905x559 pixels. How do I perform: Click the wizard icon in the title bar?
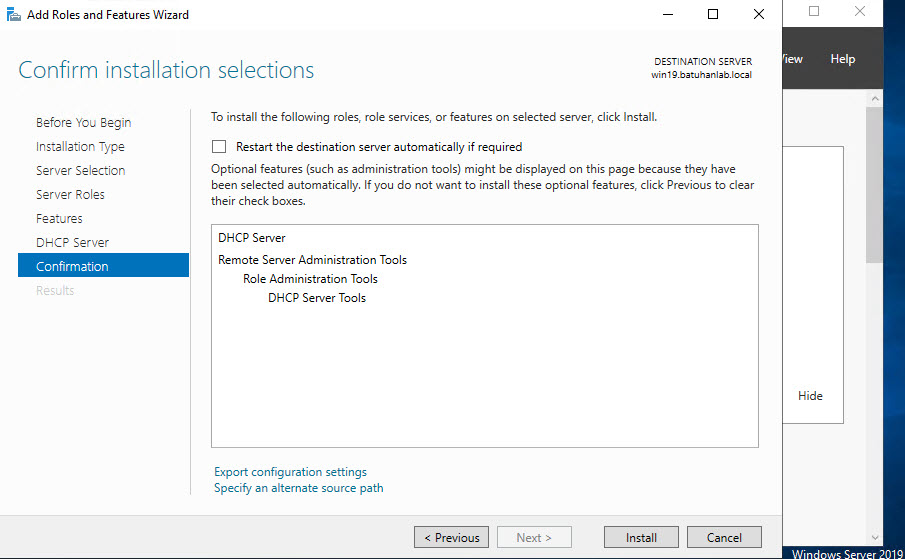click(12, 15)
